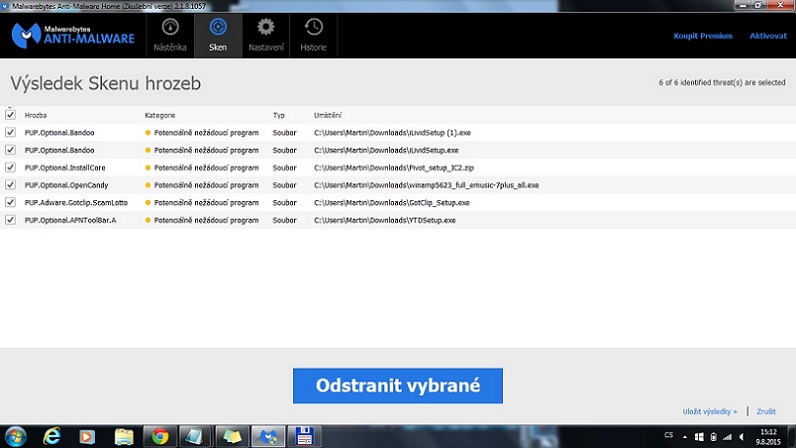
Task: Sort threats by the Umístění column
Action: [330, 115]
